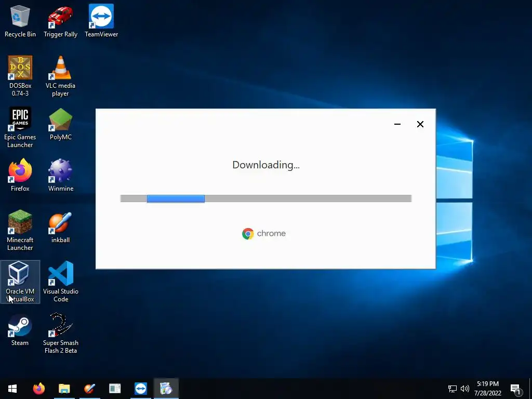Close the Chrome installer window
532x399 pixels.
pos(420,124)
